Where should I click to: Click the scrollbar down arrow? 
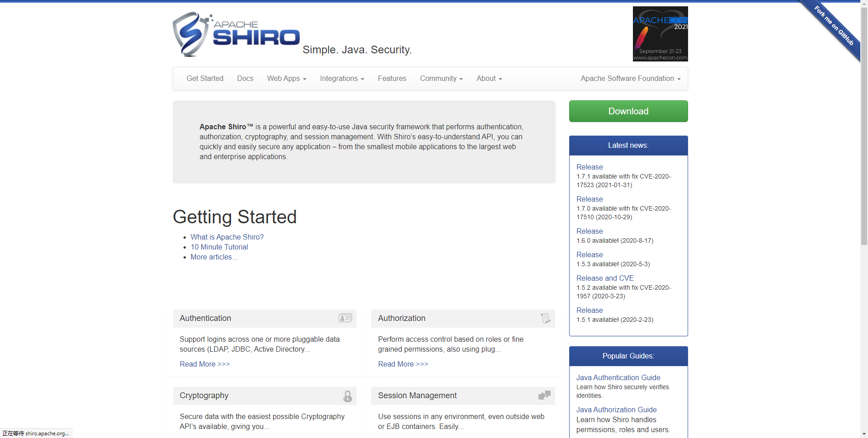(x=864, y=434)
